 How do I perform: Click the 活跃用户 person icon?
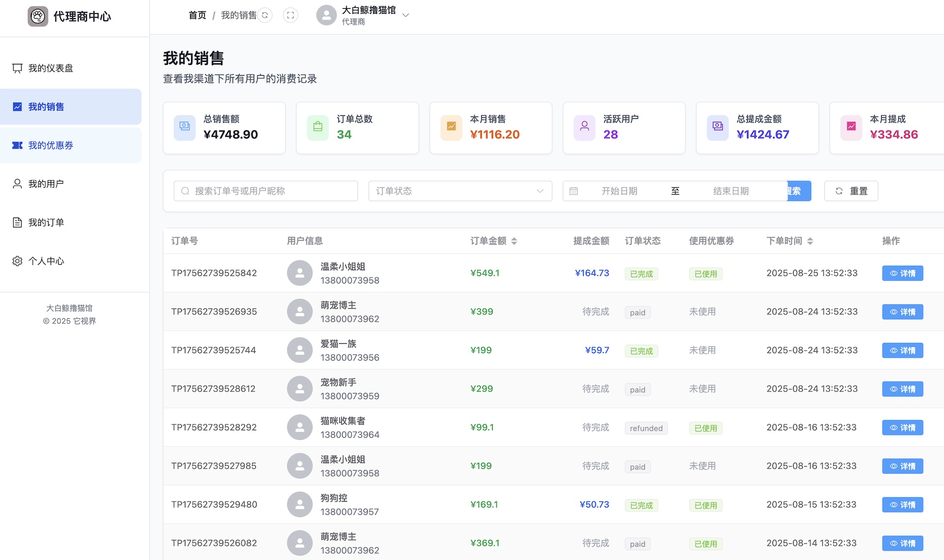[x=584, y=127]
